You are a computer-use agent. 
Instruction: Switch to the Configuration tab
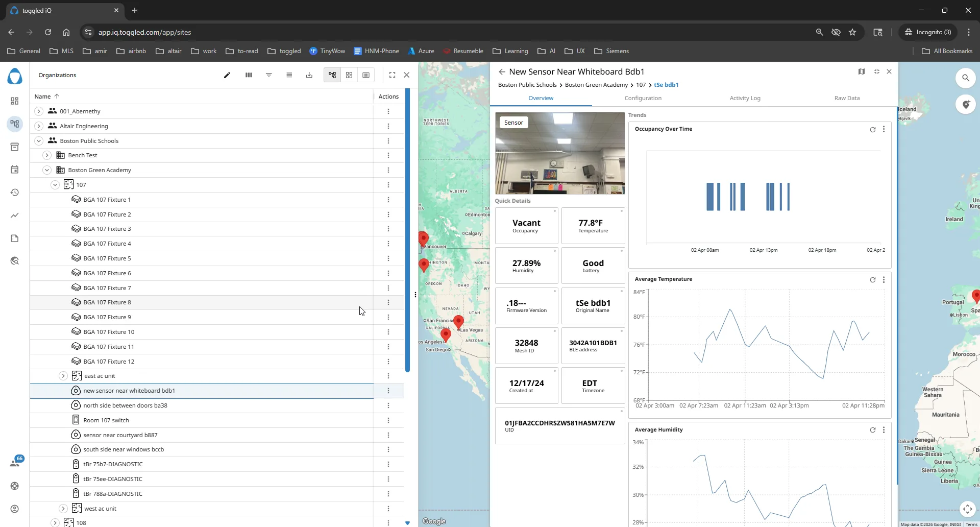(x=643, y=98)
